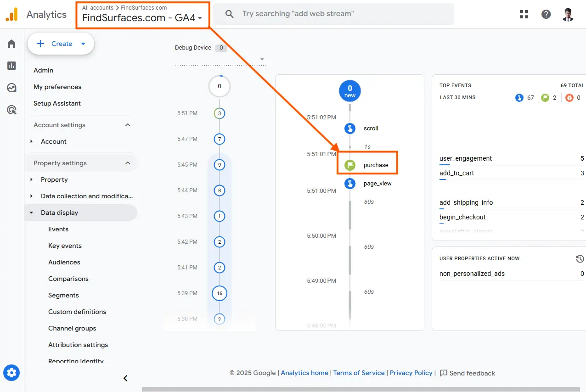Filter top events by the blue 67 icon
This screenshot has height=392, width=586.
[519, 98]
